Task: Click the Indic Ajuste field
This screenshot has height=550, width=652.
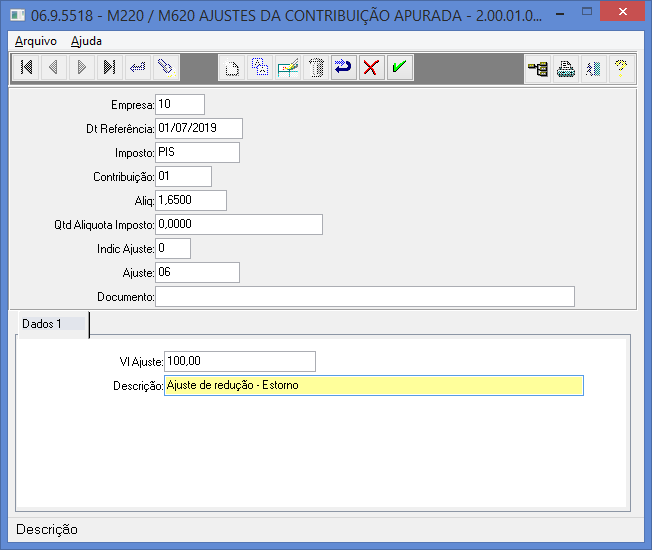Action: point(173,249)
